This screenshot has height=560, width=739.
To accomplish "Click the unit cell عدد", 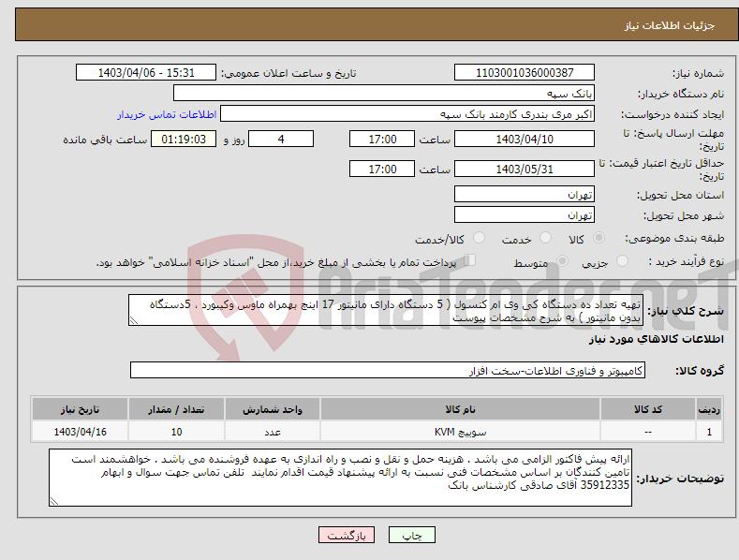I will pos(273,432).
